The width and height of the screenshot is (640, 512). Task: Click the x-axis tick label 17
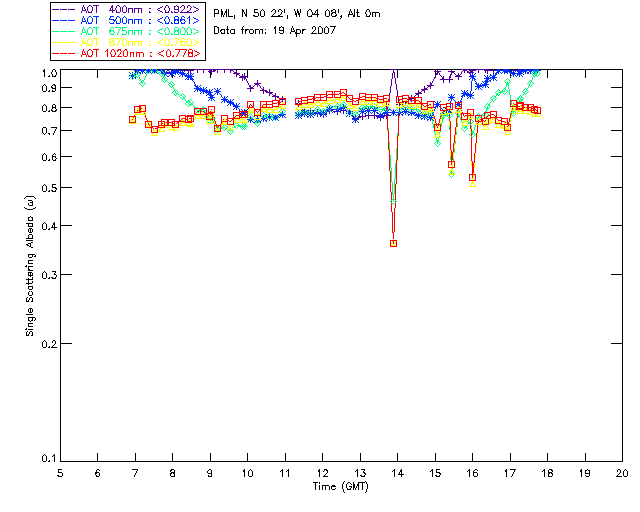pos(510,473)
